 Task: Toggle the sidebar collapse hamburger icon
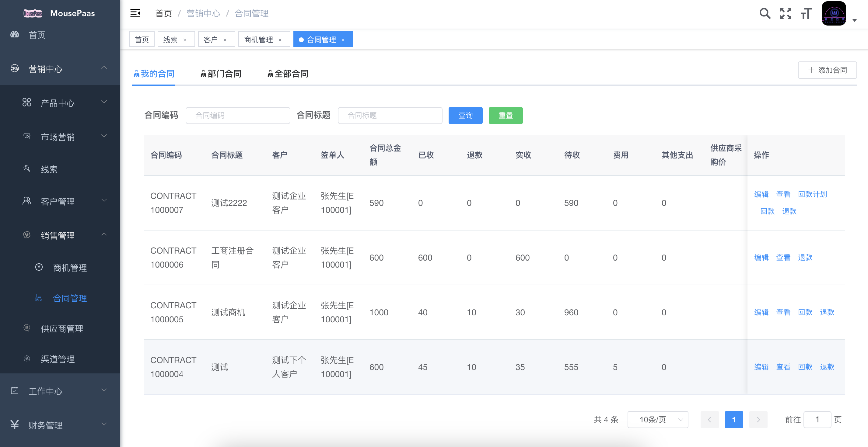(135, 13)
